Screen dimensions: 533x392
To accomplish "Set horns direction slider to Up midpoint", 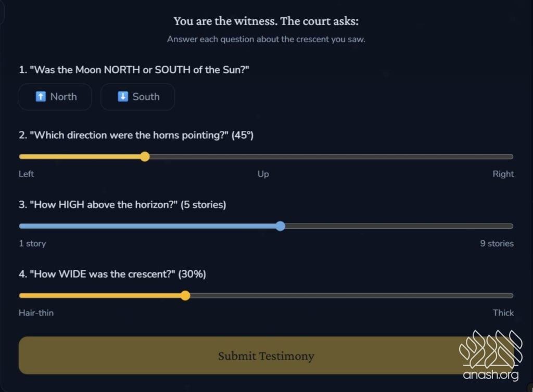I will [x=266, y=156].
